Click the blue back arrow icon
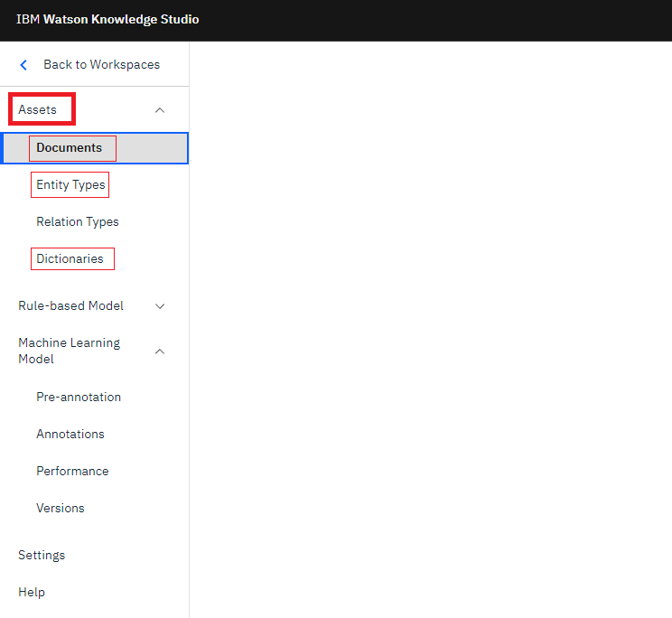This screenshot has height=618, width=672. click(x=23, y=65)
